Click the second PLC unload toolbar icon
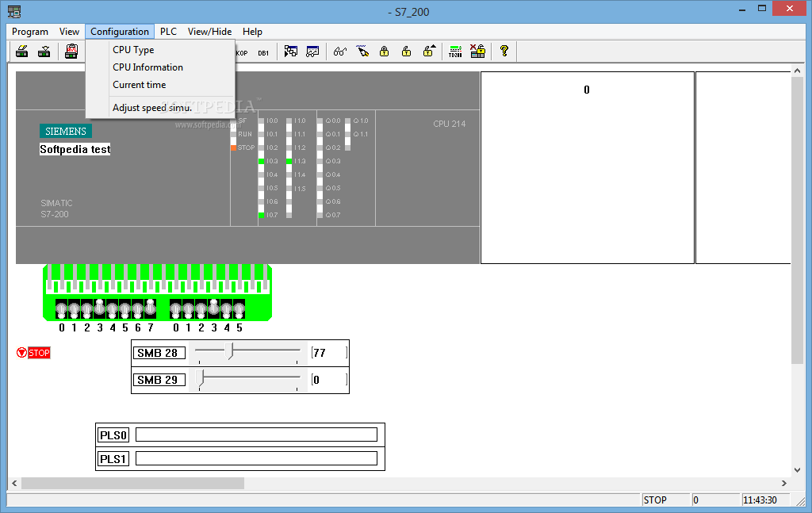 tap(44, 52)
